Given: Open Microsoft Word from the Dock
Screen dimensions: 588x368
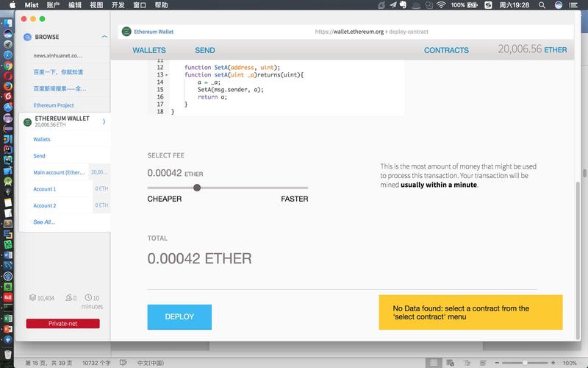Looking at the screenshot, I should tap(8, 255).
